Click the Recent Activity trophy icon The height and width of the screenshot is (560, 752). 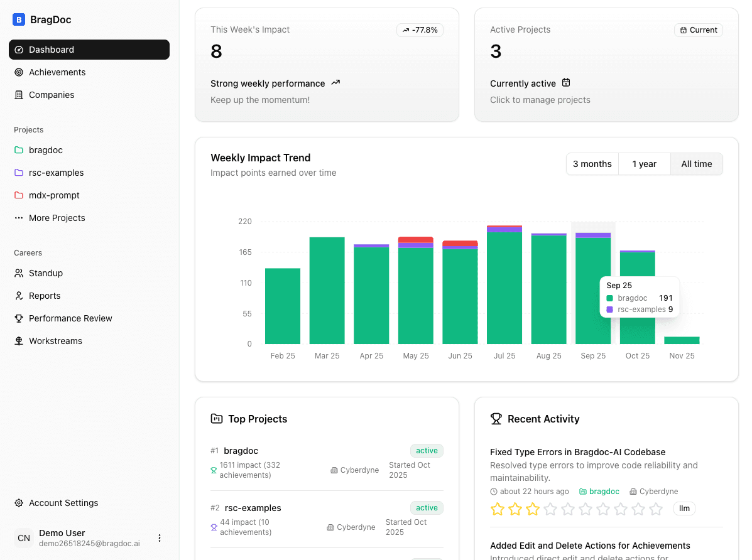click(496, 418)
